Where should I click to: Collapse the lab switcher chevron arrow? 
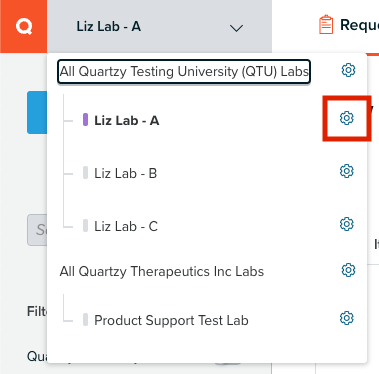point(236,28)
